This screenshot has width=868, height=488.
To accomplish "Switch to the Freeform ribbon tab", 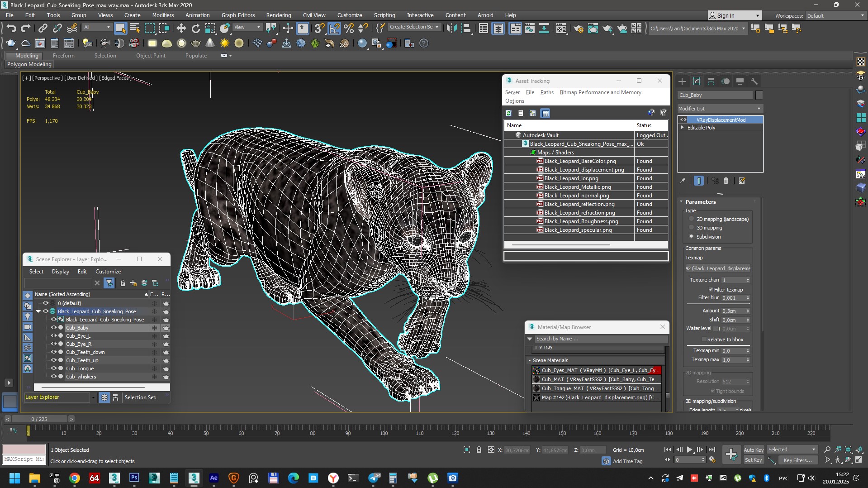I will point(63,56).
